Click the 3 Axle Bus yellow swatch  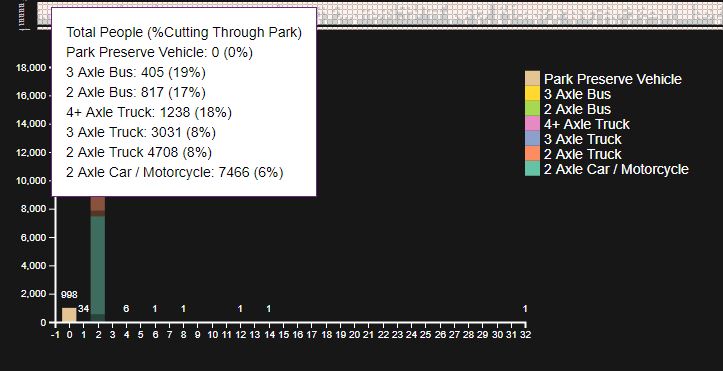(x=533, y=94)
